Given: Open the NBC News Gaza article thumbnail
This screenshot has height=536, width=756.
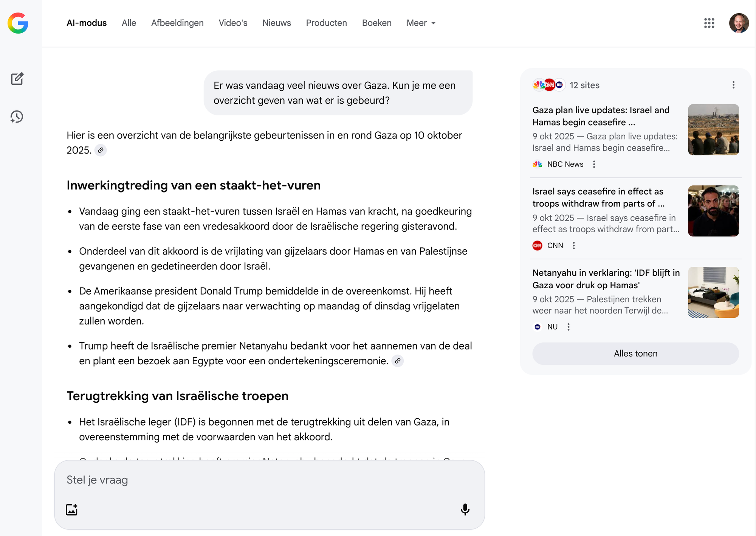Looking at the screenshot, I should [713, 129].
